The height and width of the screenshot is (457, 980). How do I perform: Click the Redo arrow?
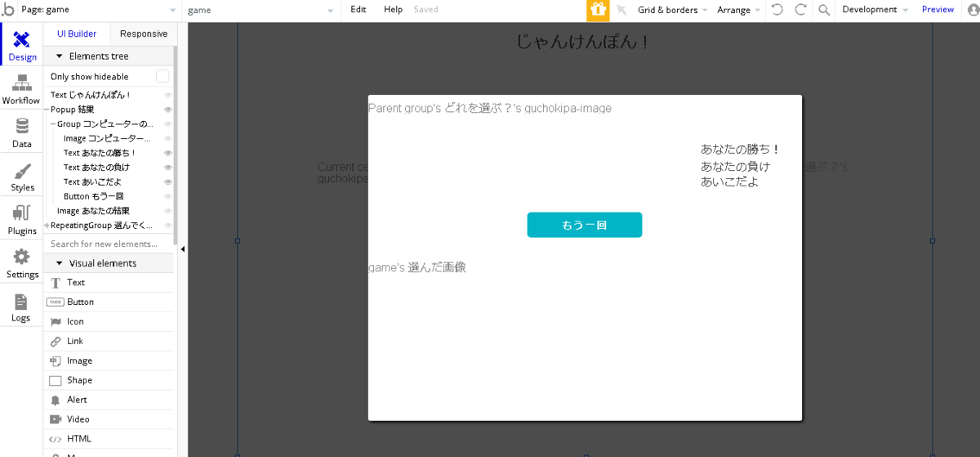tap(800, 10)
